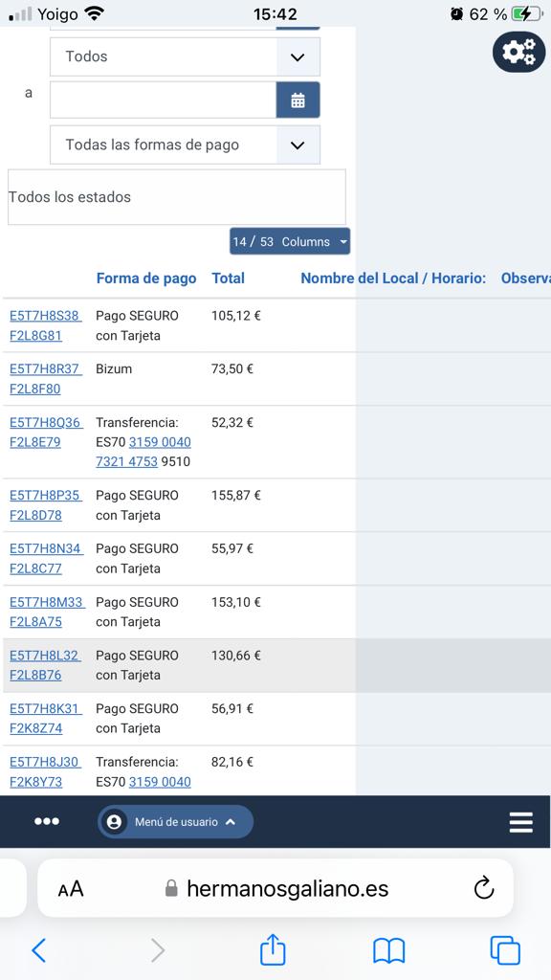Viewport: 551px width, 980px height.
Task: Click the 82,16 € total cell
Action: [x=232, y=762]
